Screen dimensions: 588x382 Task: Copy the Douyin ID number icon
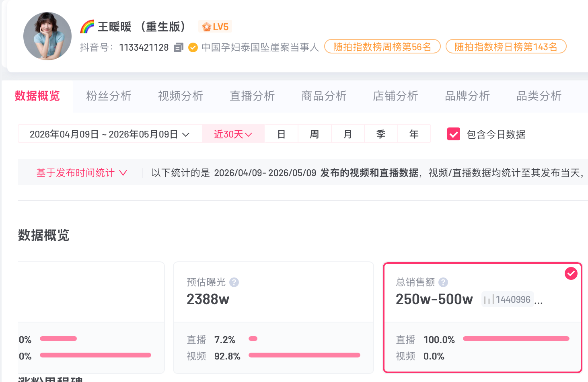click(179, 47)
